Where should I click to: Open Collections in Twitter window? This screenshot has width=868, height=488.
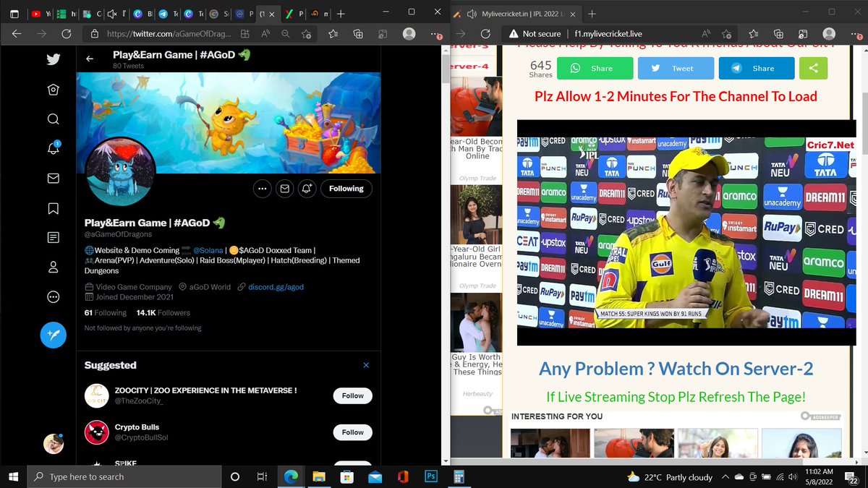[x=358, y=34]
